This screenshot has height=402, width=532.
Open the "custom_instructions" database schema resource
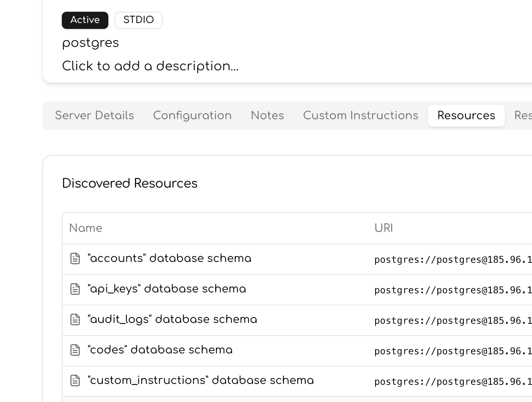point(201,380)
